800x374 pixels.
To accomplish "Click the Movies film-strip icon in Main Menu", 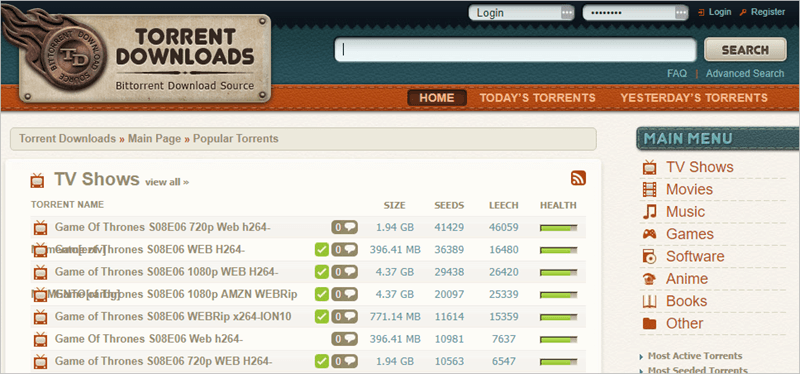I will click(x=649, y=189).
